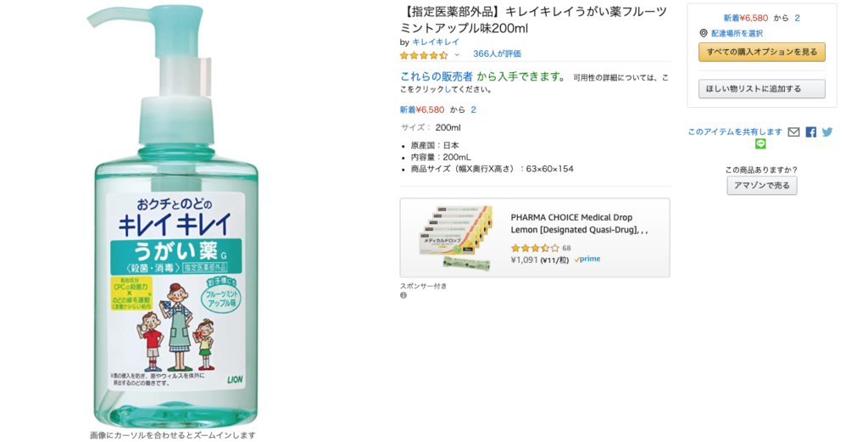868x442 pixels.
Task: Open the 366人が評価 reviews link
Action: point(497,53)
